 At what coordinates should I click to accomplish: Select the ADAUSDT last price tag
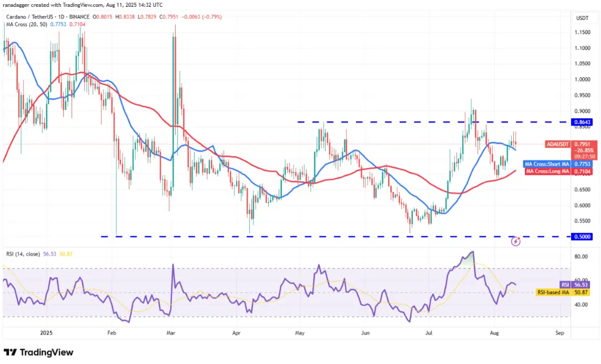(558, 144)
